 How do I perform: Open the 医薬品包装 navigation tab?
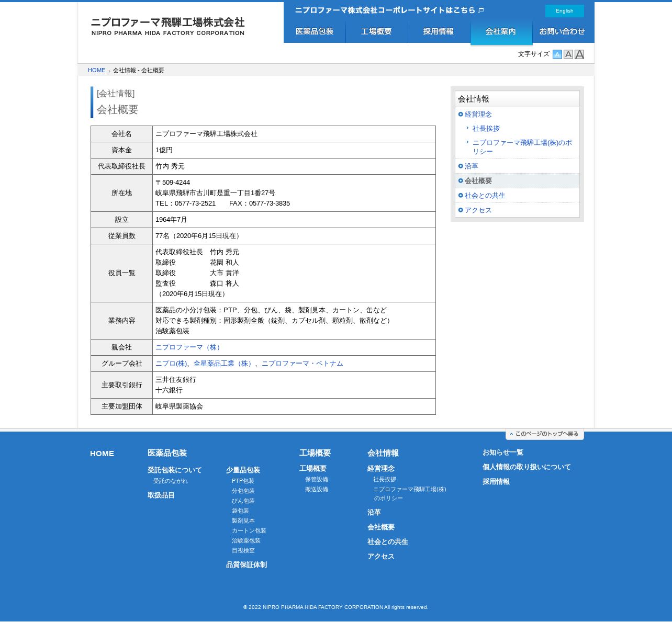point(315,32)
